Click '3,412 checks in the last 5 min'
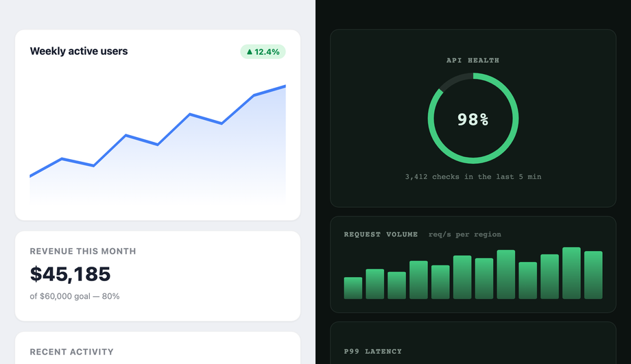 473,177
